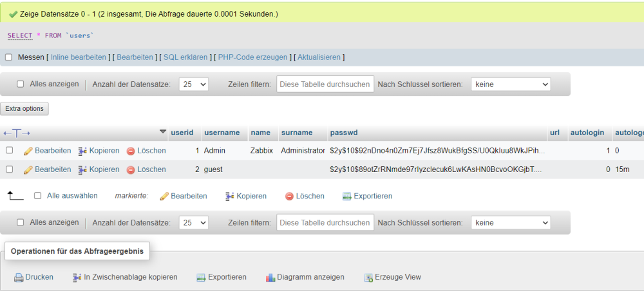Screen dimensions: 644x297
Task: Click red icon beside markierte Löschen
Action: [x=289, y=196]
